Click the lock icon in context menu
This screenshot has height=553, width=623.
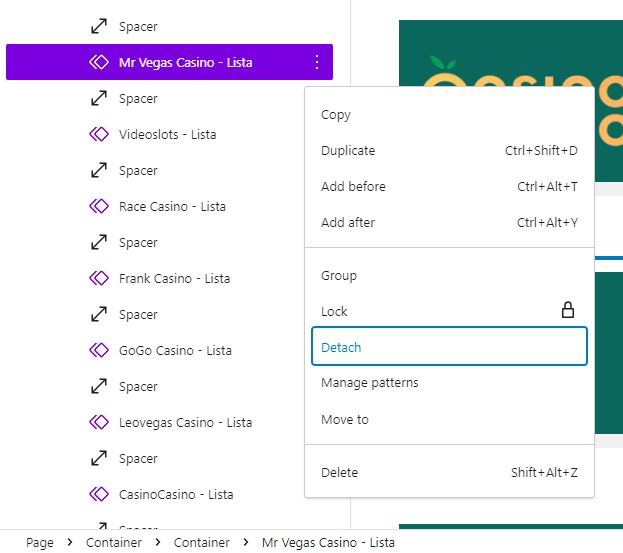568,310
